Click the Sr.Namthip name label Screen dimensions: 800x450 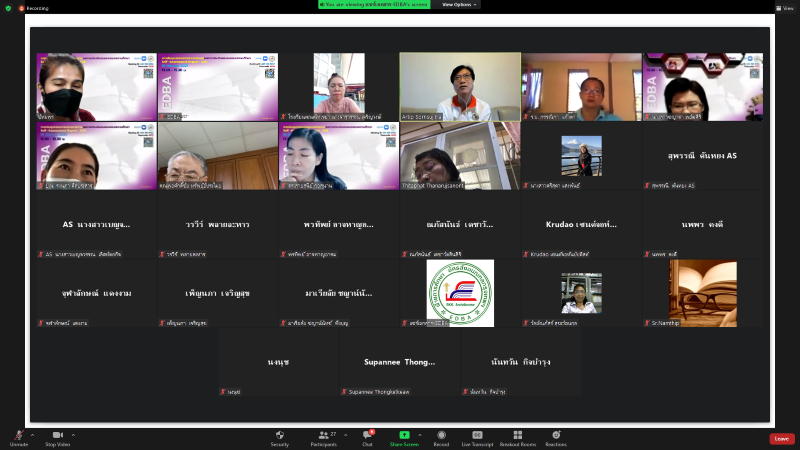(x=665, y=323)
